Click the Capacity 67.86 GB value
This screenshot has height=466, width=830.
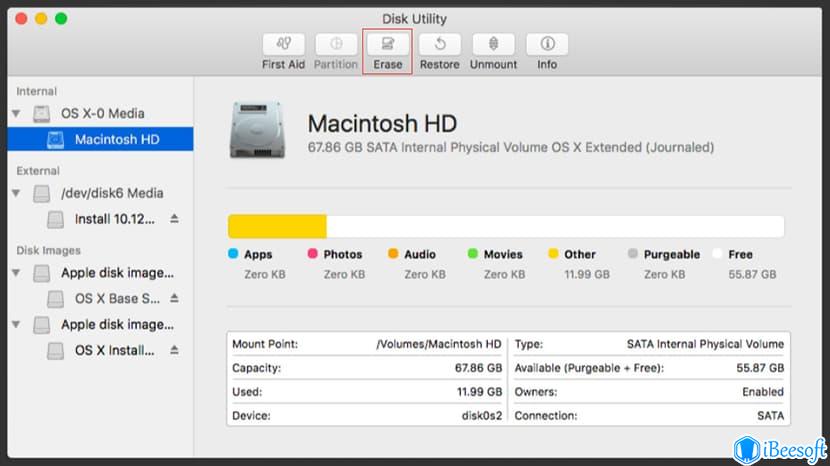479,368
